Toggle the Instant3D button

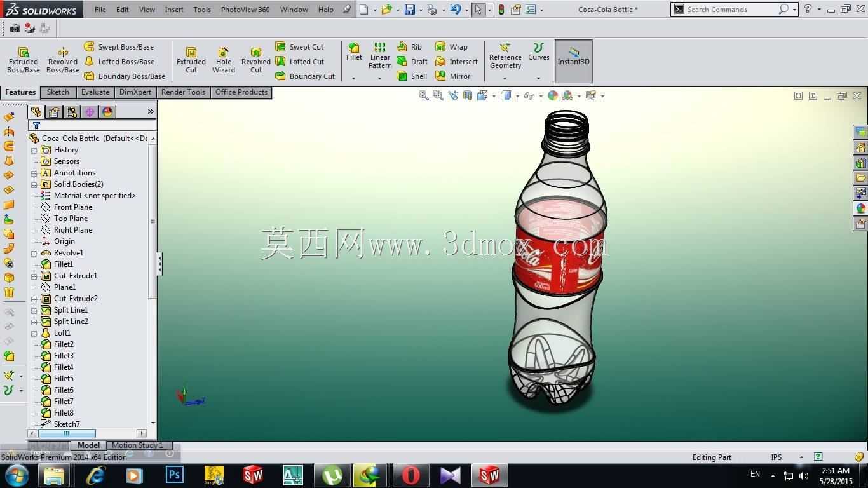tap(574, 61)
